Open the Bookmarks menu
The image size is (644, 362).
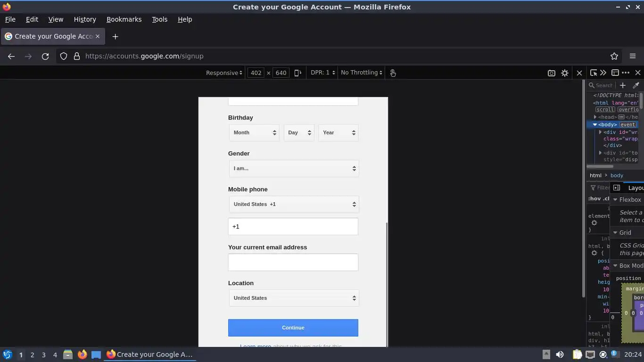[124, 19]
